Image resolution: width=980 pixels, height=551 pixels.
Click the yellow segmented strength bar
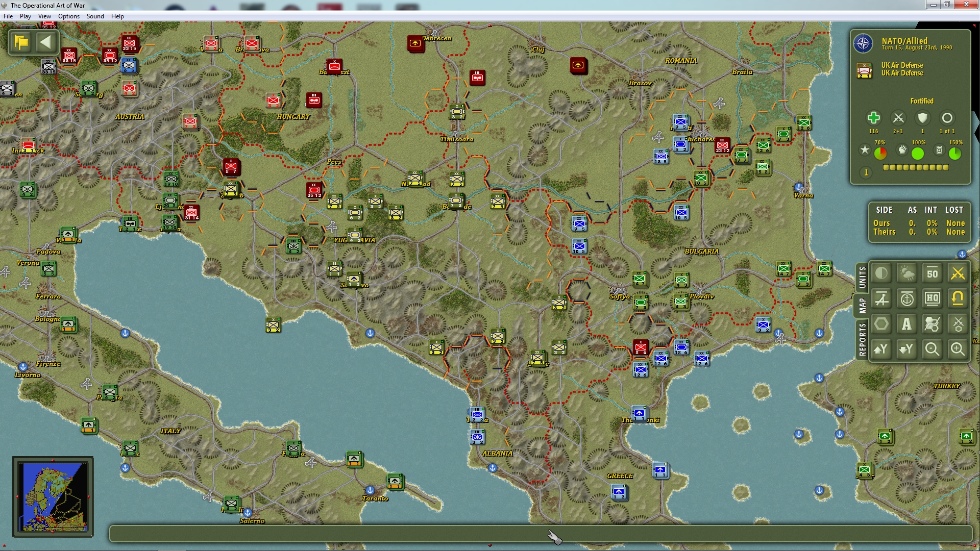(x=916, y=167)
